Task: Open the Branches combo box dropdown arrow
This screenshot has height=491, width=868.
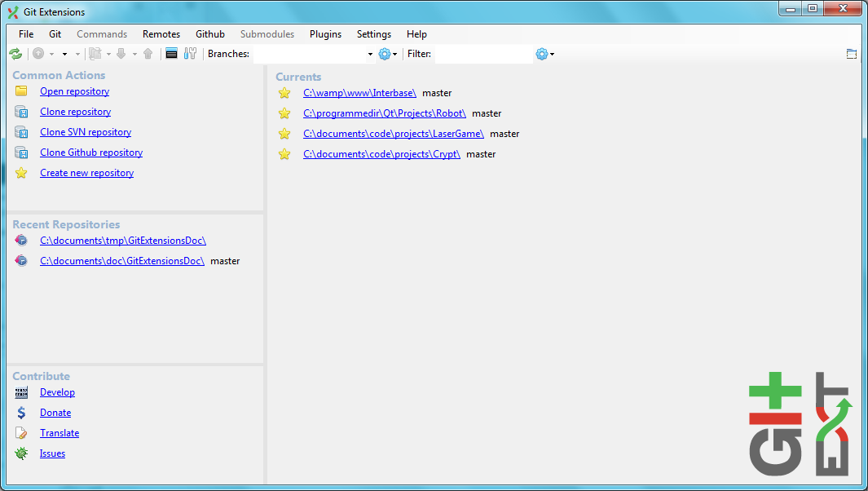Action: pyautogui.click(x=370, y=55)
